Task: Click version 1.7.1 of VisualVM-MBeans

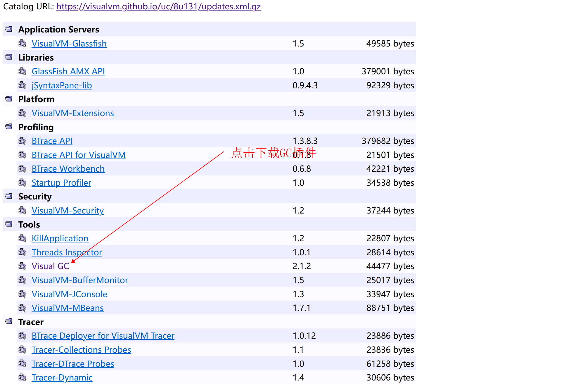Action: point(301,308)
